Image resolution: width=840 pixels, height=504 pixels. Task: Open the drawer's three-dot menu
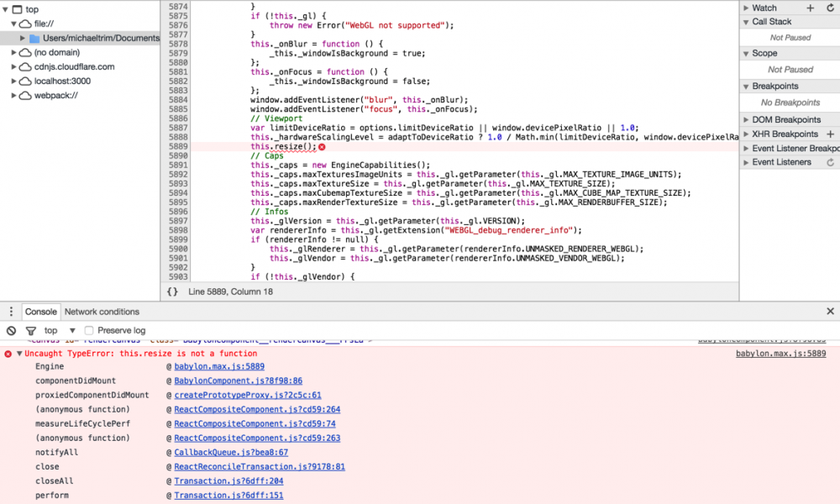(x=11, y=312)
